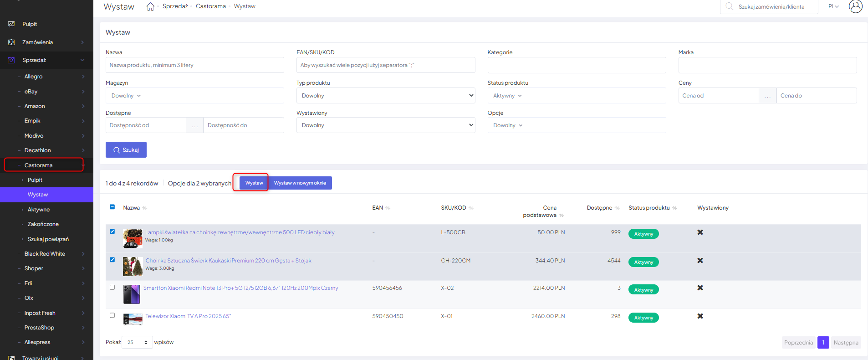This screenshot has width=868, height=360.
Task: Open the Typ produktu dropdown
Action: click(x=385, y=96)
